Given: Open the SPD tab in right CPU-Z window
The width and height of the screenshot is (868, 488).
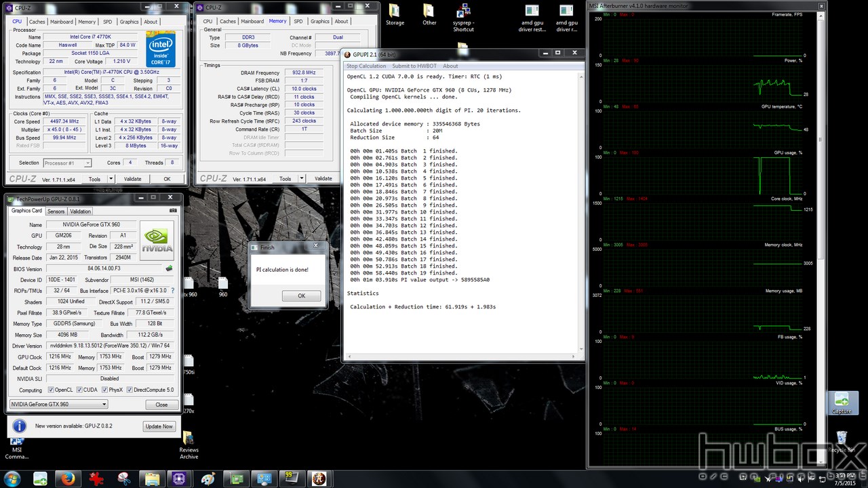Looking at the screenshot, I should (x=298, y=21).
